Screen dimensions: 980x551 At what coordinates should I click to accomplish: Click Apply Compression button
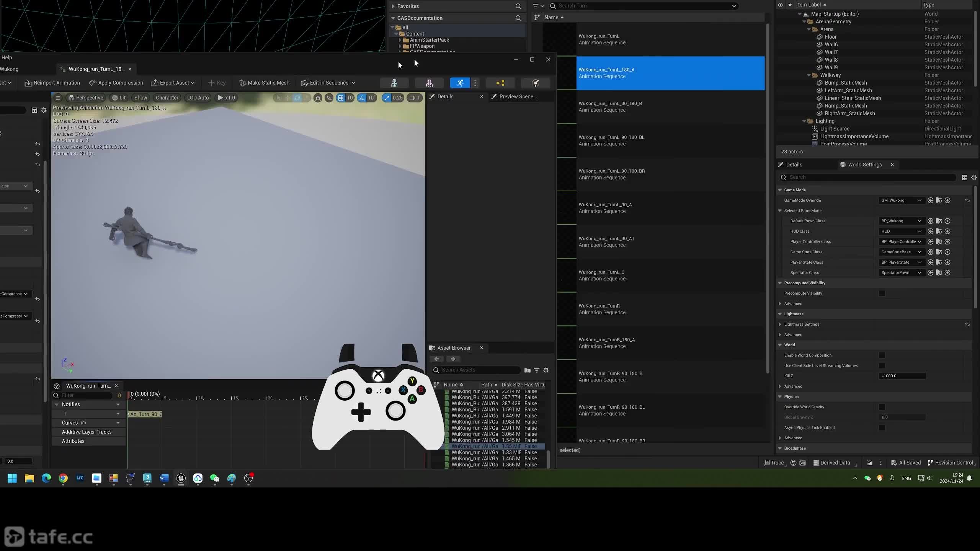click(116, 83)
